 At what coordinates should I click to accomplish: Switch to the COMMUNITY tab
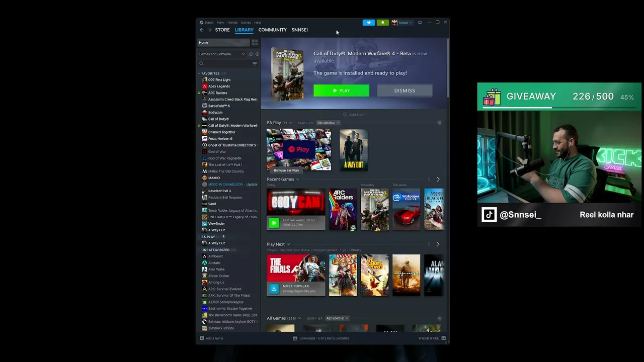[x=273, y=30]
